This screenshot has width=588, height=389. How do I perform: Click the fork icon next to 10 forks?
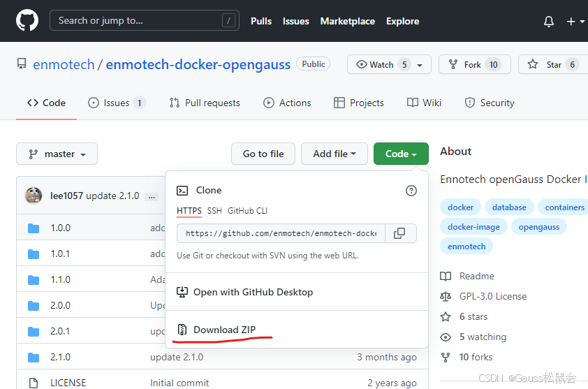coord(446,357)
